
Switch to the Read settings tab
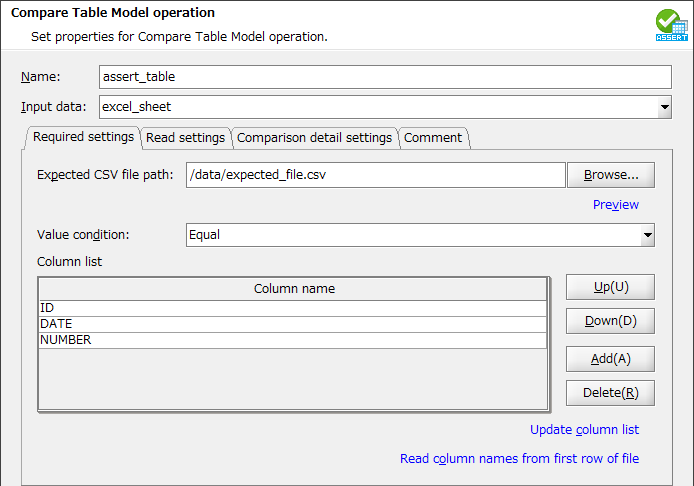(x=186, y=137)
